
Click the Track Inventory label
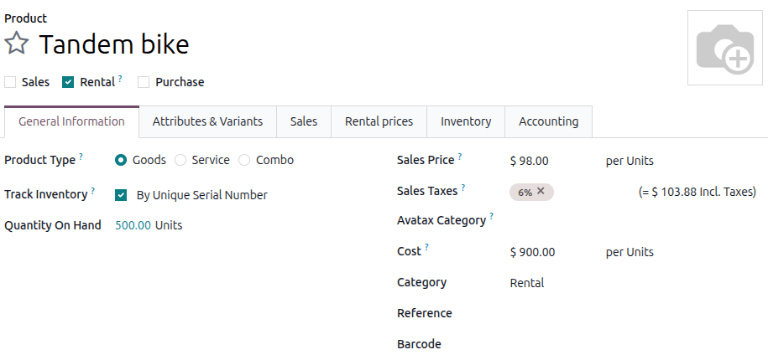tap(46, 195)
